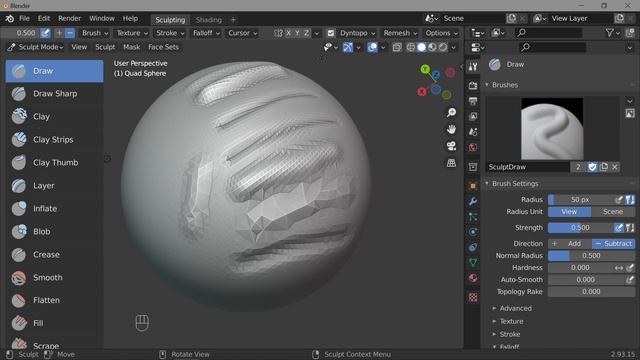Open the Mask menu
Screen dimensions: 640x360
point(131,47)
